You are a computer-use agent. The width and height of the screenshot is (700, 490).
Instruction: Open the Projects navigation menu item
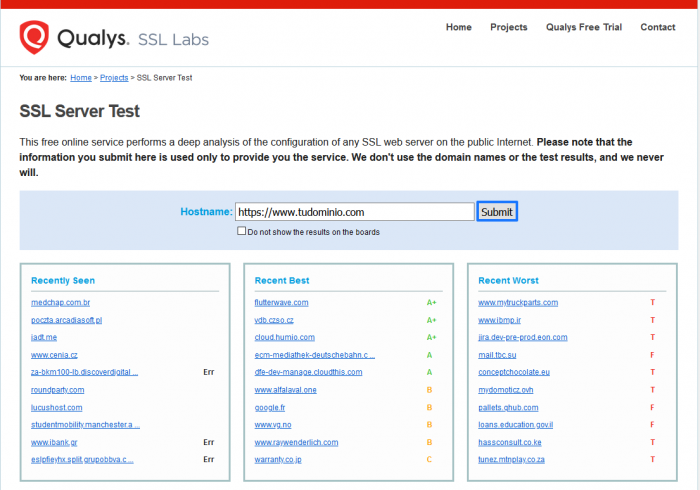508,27
